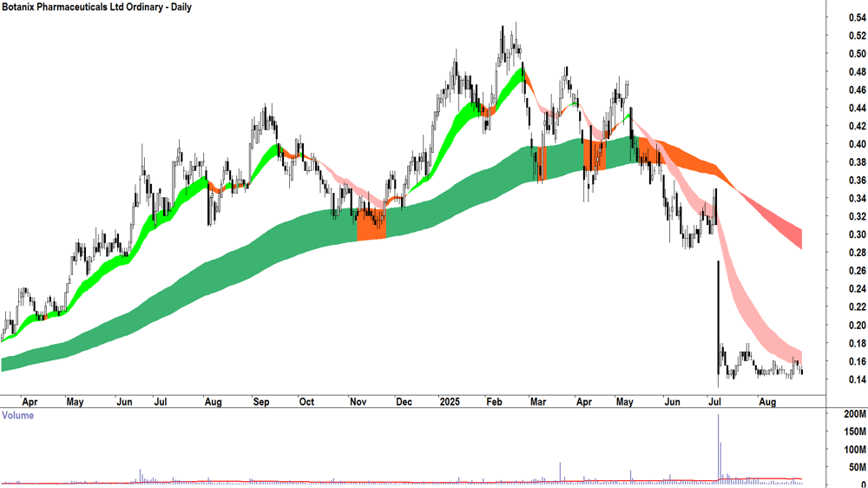Click the 200M volume axis label

click(x=855, y=414)
